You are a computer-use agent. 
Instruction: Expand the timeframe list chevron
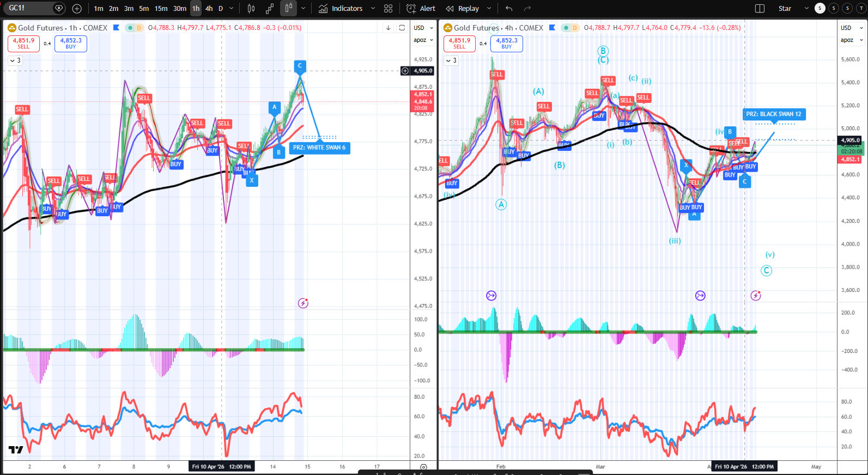[232, 8]
